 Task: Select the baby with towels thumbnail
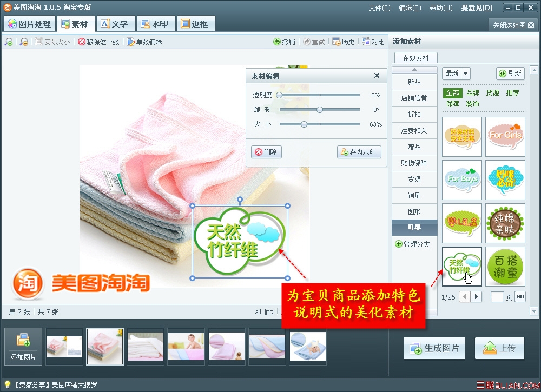(186, 347)
